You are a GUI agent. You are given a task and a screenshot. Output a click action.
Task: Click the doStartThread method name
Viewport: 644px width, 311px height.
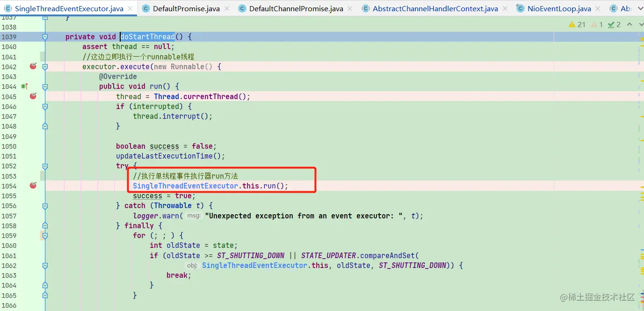147,36
